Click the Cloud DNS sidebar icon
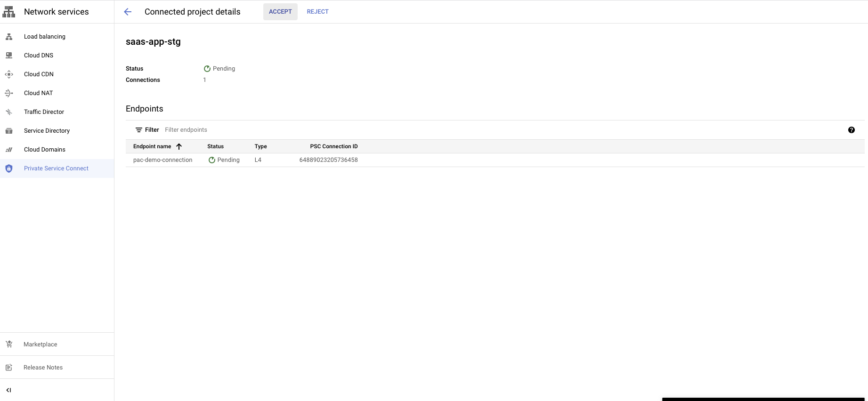 9,56
